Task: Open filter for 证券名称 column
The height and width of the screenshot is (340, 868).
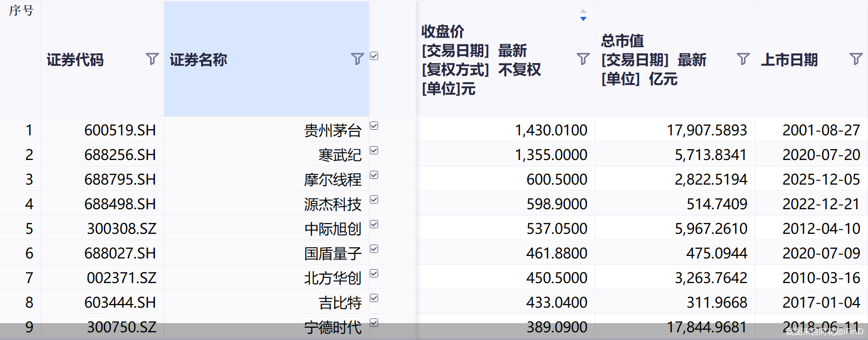Action: tap(357, 59)
